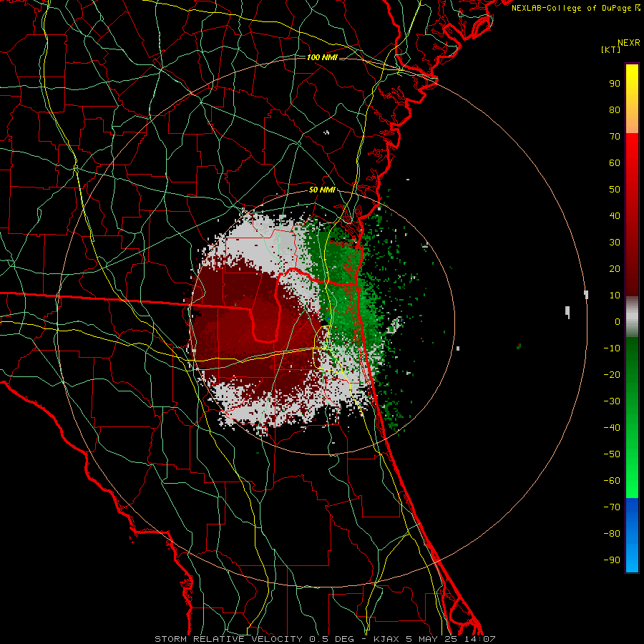The width and height of the screenshot is (644, 644).
Task: Click the -90 value on the velocity scale
Action: coord(612,560)
